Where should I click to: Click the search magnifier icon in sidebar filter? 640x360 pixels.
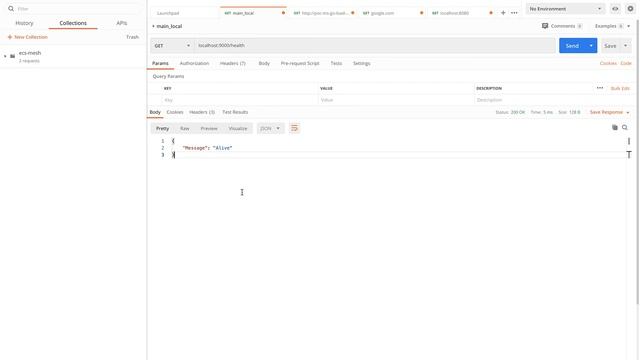tap(11, 9)
